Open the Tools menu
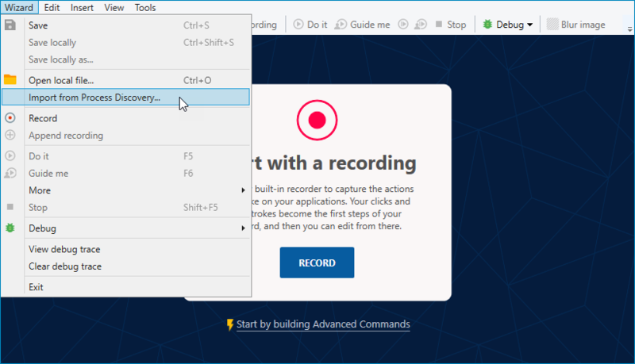Image resolution: width=635 pixels, height=364 pixels. coord(145,7)
